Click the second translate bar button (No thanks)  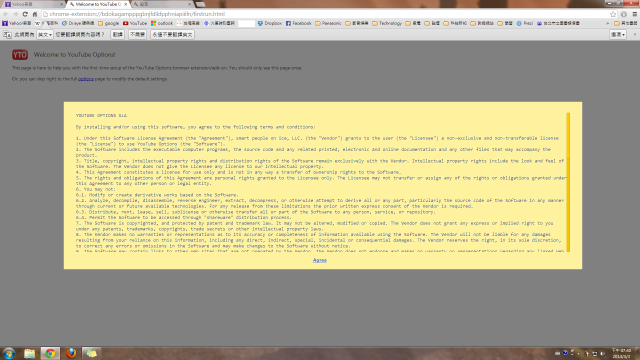[137, 35]
